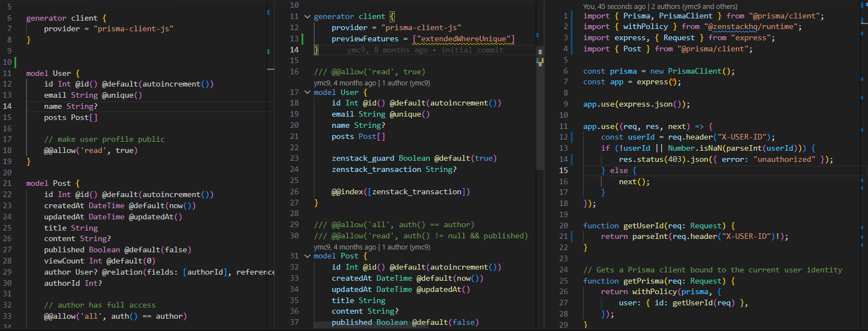Click 'user: { id: getUserId(req) }' line
This screenshot has width=868, height=331.
click(683, 303)
